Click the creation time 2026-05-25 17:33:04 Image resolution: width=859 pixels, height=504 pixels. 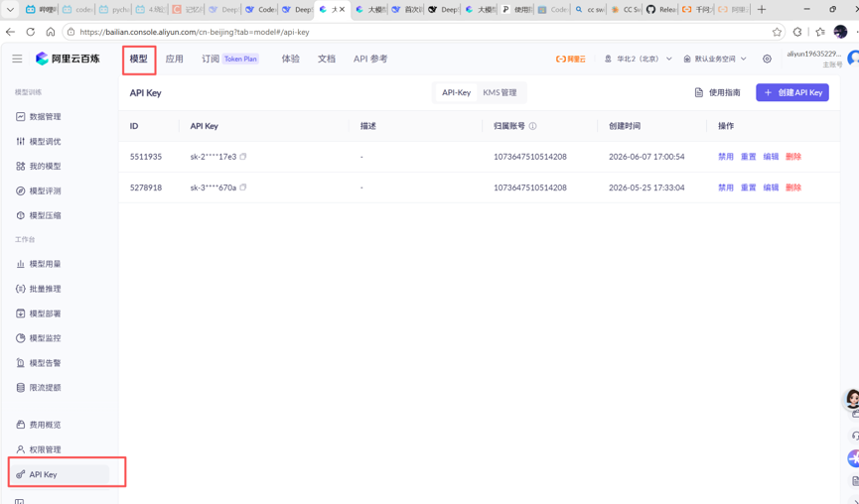tap(646, 188)
